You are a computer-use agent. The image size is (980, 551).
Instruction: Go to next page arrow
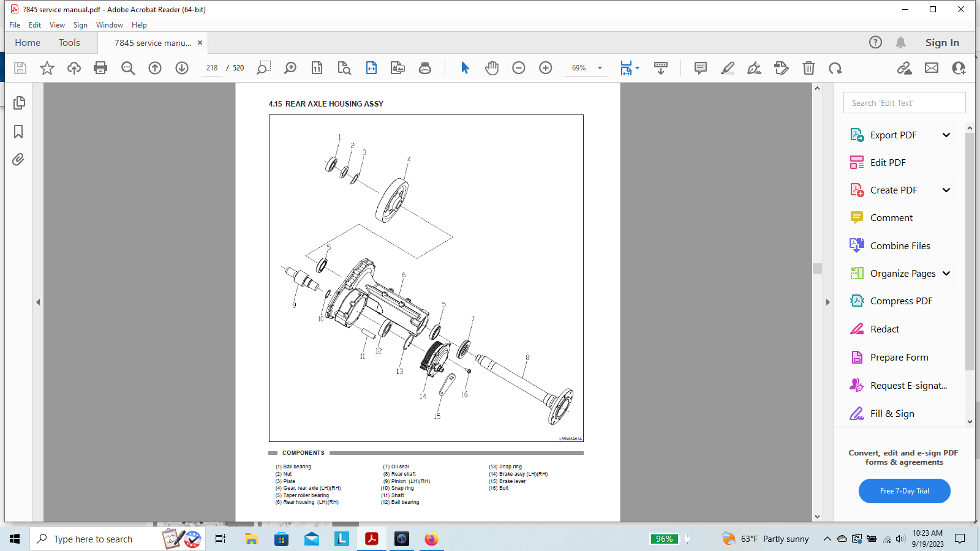[182, 68]
